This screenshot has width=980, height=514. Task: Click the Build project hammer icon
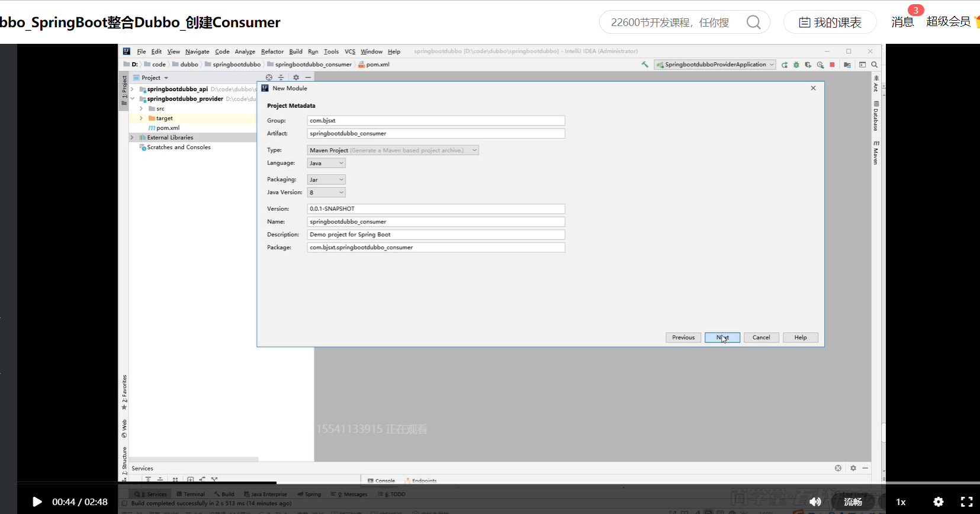pos(645,65)
